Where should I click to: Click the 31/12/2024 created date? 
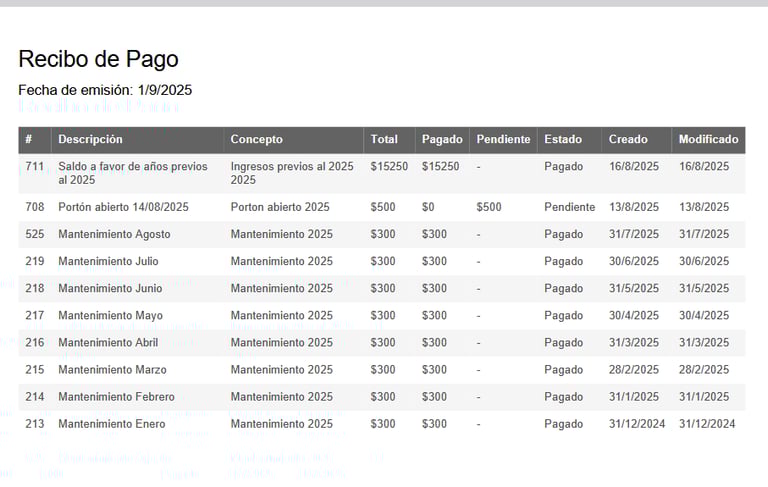[x=637, y=424]
